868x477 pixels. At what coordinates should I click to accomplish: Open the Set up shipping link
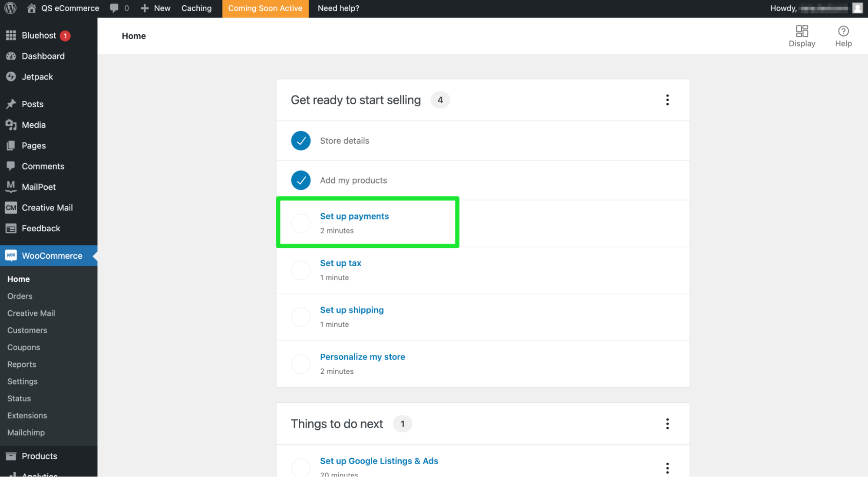click(352, 310)
